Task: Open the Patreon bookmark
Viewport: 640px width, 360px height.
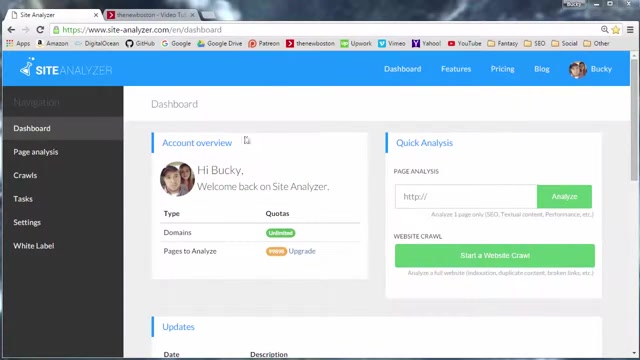Action: pyautogui.click(x=264, y=43)
